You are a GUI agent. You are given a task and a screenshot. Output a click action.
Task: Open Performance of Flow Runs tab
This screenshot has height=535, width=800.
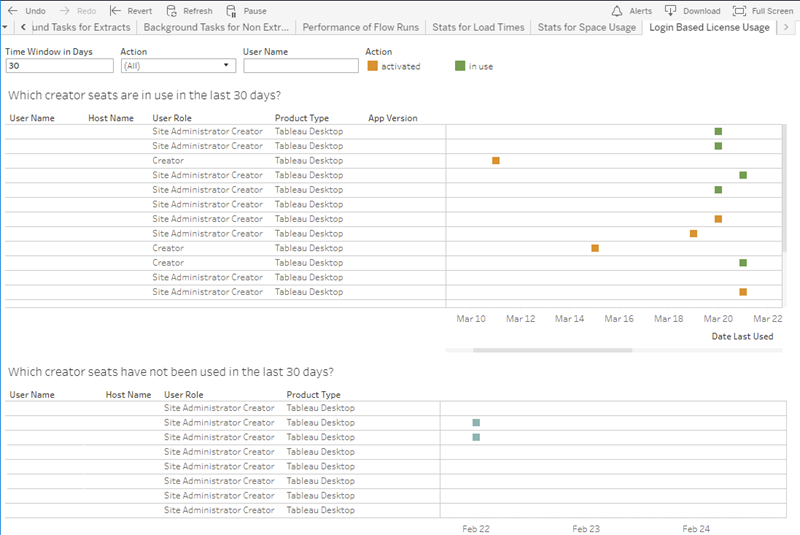pyautogui.click(x=360, y=27)
